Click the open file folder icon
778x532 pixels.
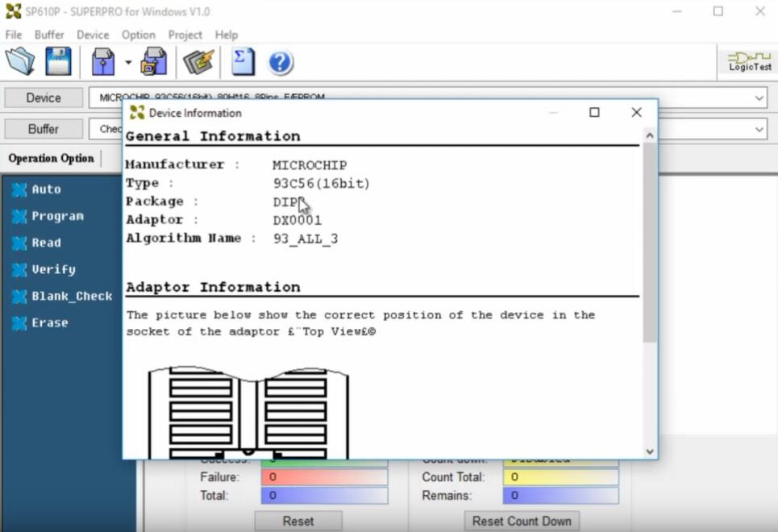click(x=20, y=61)
